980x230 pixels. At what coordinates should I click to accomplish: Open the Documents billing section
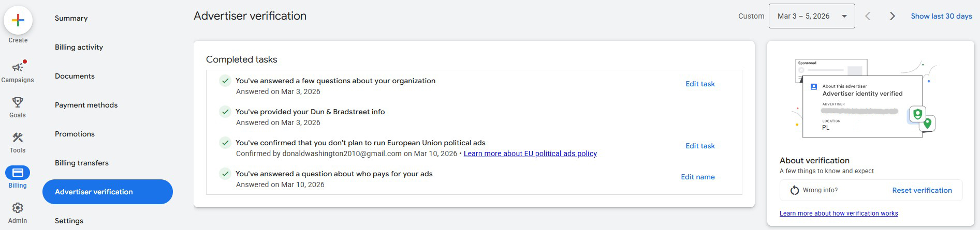75,76
